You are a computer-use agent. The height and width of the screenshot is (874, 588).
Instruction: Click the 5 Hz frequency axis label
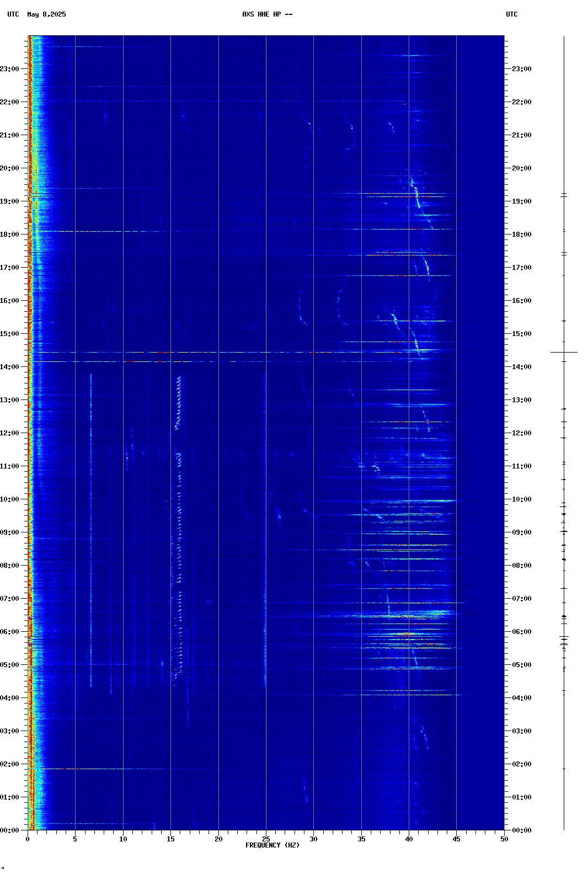[x=75, y=839]
